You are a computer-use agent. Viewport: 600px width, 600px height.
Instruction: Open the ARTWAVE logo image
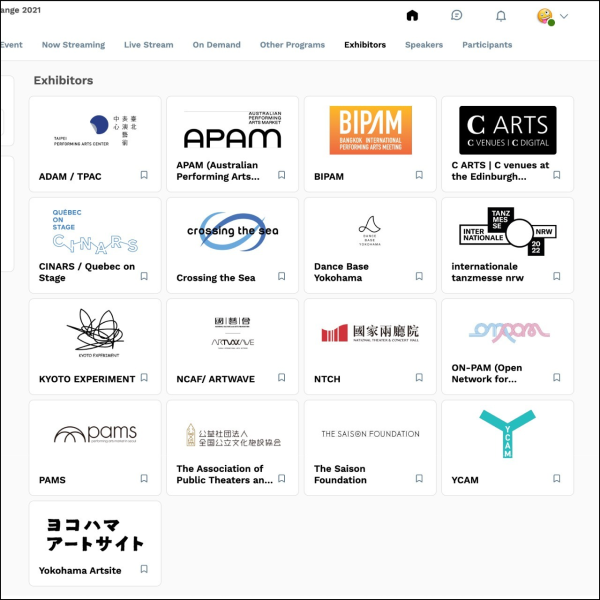coord(233,333)
